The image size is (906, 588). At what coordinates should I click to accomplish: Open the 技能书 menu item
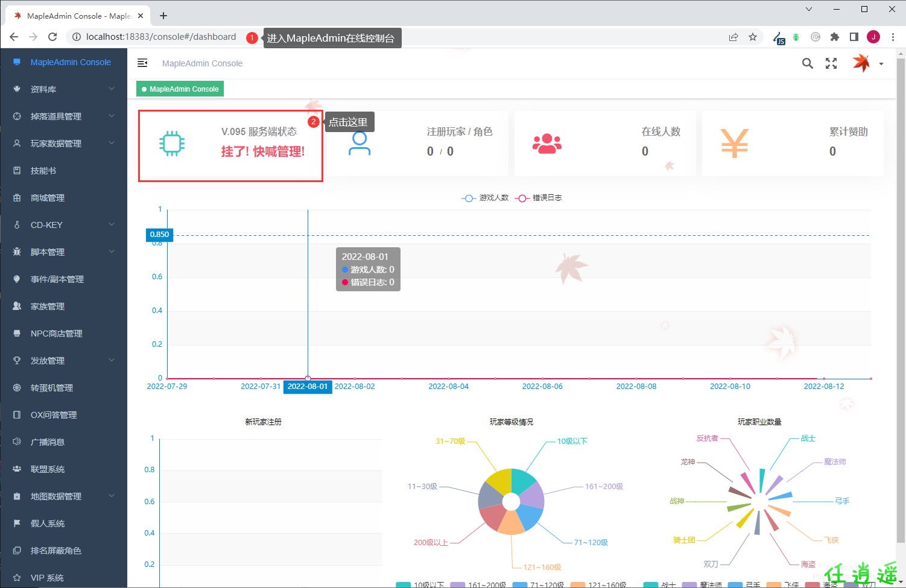pyautogui.click(x=63, y=171)
